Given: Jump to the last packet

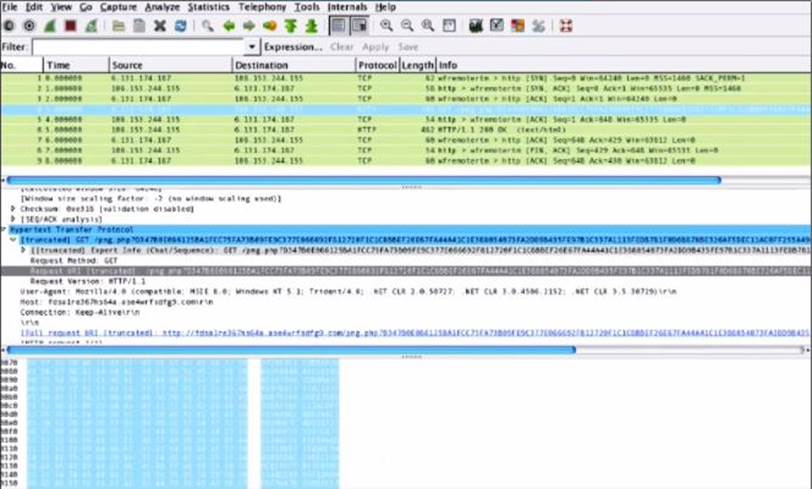Looking at the screenshot, I should (x=310, y=25).
